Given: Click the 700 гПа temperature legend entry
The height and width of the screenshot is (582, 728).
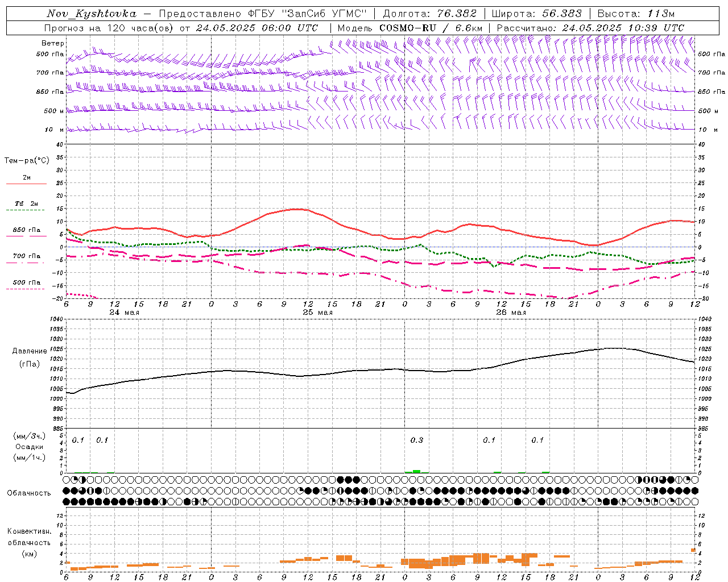Looking at the screenshot, I should (x=27, y=256).
